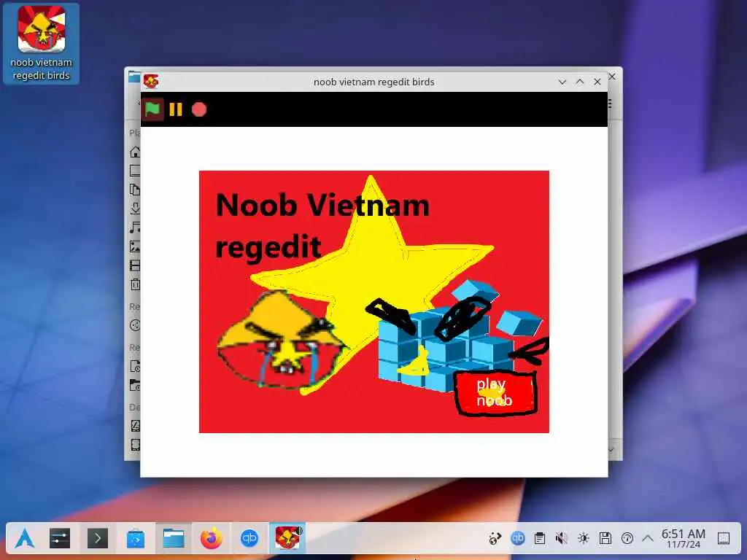Click the green flag to start the game
The height and width of the screenshot is (560, 747).
[x=152, y=109]
